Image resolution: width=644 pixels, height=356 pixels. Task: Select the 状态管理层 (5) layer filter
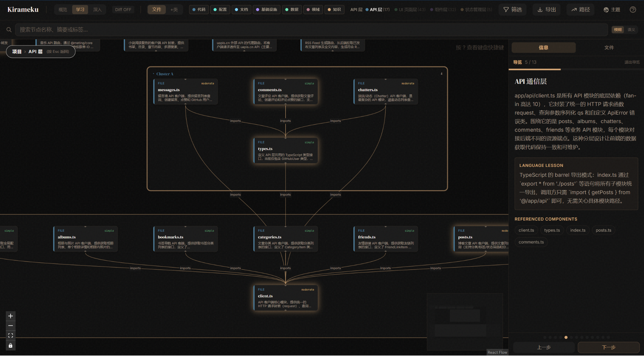coord(476,10)
